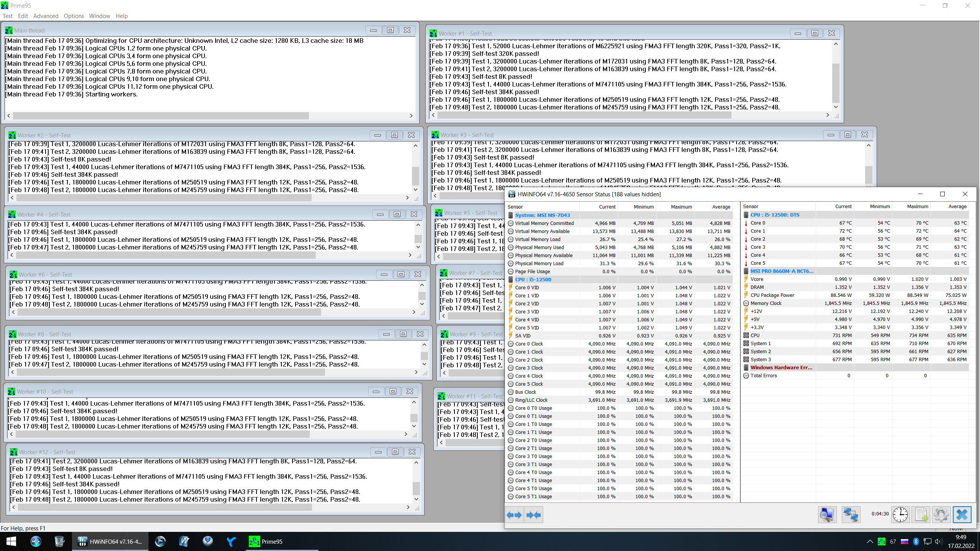Viewport: 980px width, 551px height.
Task: Show hidden system tray icons chevron
Action: click(870, 541)
